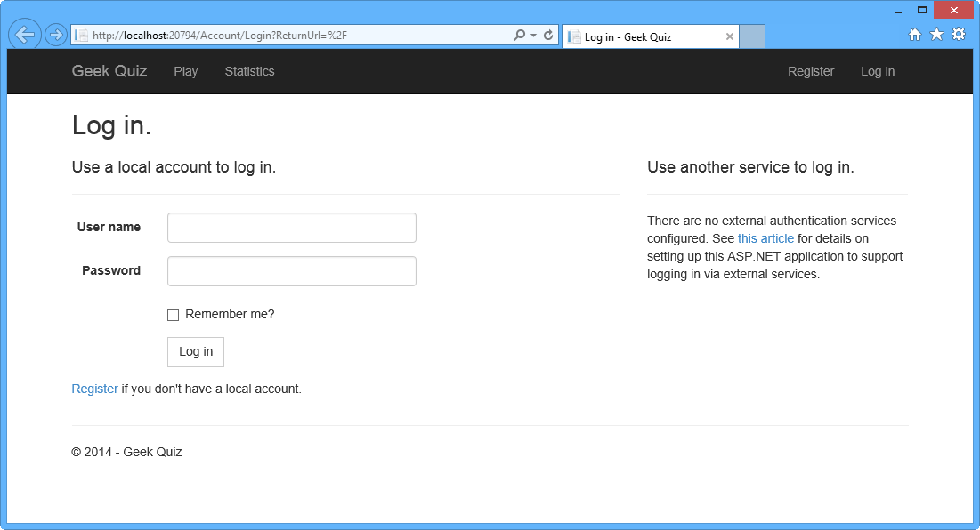Image resolution: width=980 pixels, height=530 pixels.
Task: Focus the User name text field
Action: pos(292,228)
